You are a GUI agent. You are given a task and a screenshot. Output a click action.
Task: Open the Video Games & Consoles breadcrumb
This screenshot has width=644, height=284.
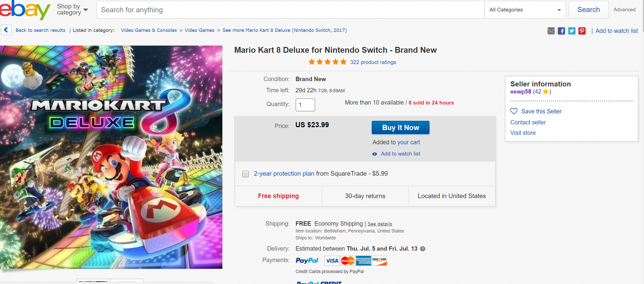coord(149,30)
